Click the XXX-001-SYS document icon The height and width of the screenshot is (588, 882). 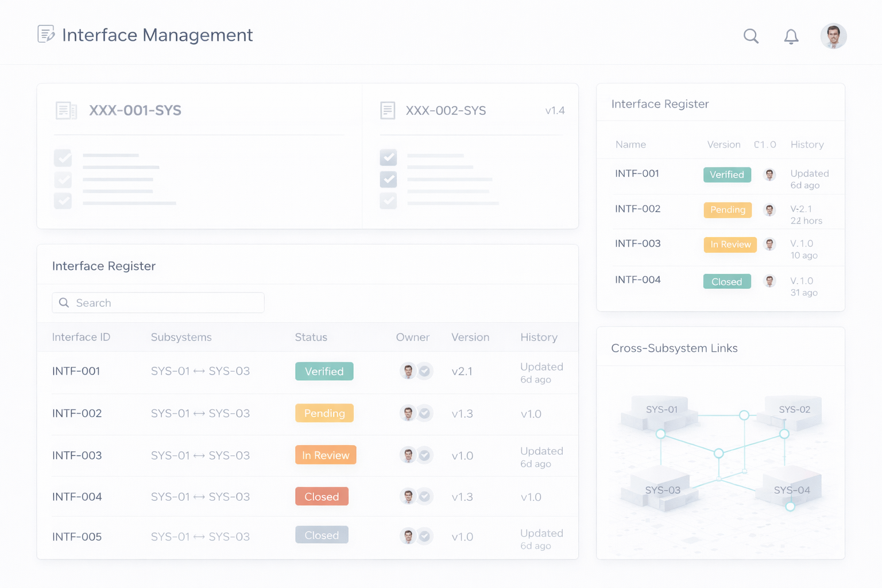[66, 110]
